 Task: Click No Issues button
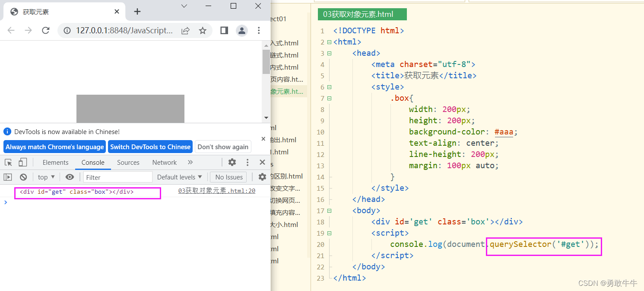[228, 177]
